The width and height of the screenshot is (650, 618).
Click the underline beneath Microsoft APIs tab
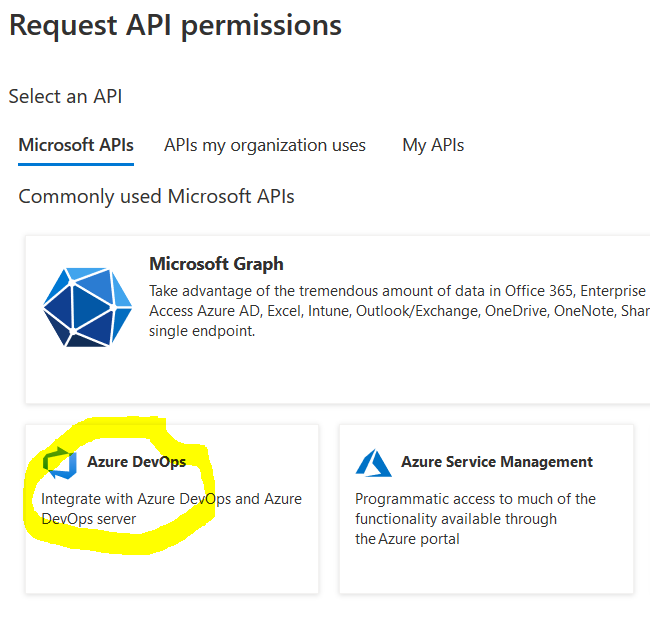point(76,164)
